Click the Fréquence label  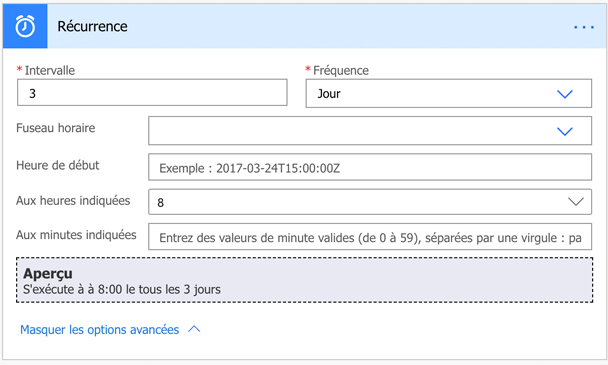point(341,70)
